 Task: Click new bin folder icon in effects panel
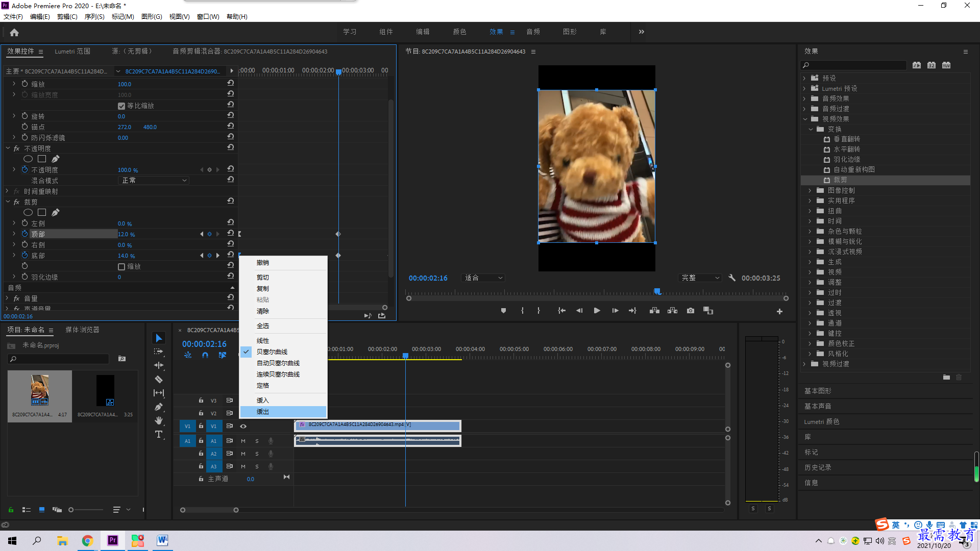tap(946, 378)
